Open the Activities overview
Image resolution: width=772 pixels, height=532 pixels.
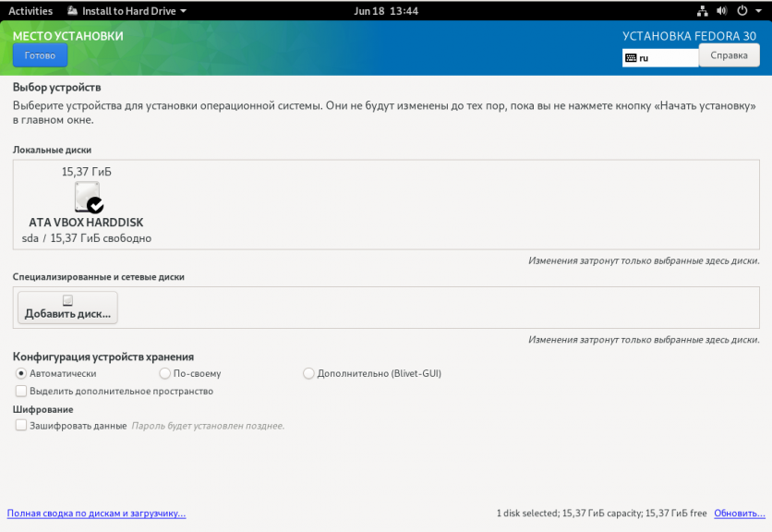tap(30, 11)
